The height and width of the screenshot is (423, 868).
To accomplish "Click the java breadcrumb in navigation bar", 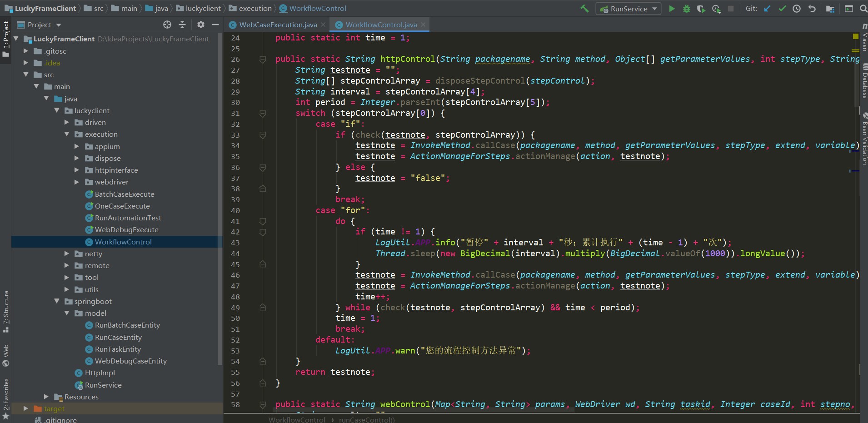I will (x=157, y=8).
